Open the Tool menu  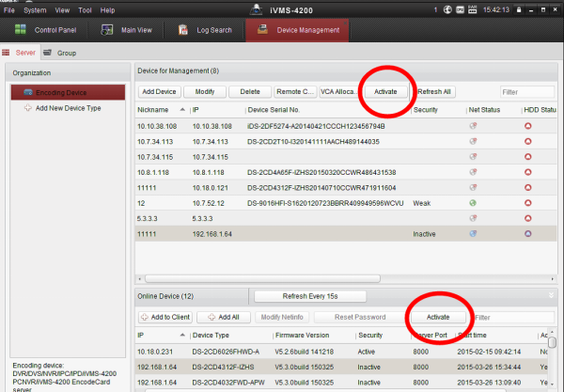[x=84, y=9]
